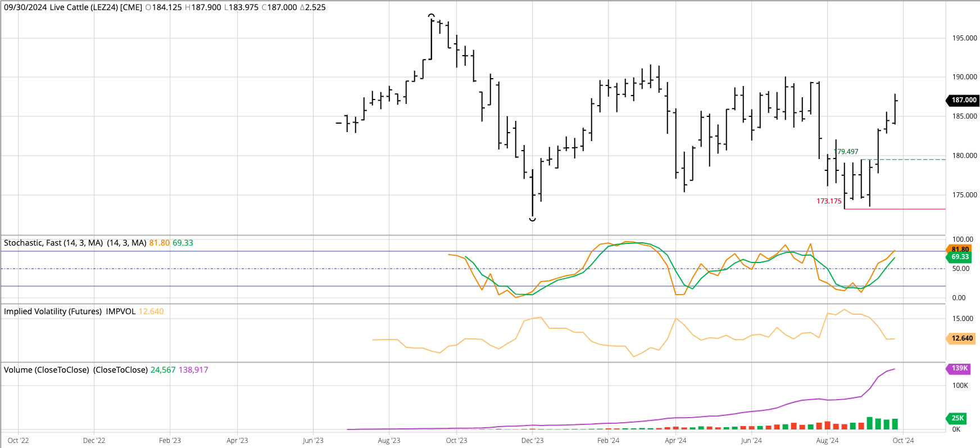Viewport: 980px width, 448px height.
Task: Click the 0.00 stochastic axis label
Action: 959,298
